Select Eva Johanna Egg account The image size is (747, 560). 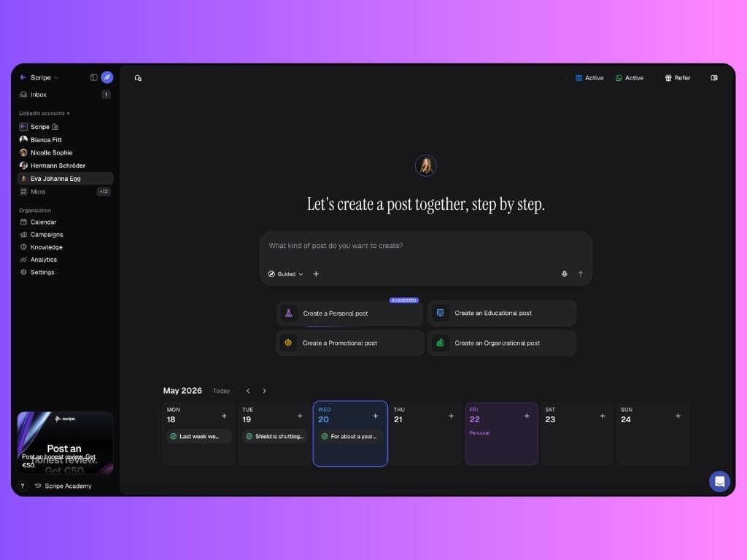pos(65,179)
